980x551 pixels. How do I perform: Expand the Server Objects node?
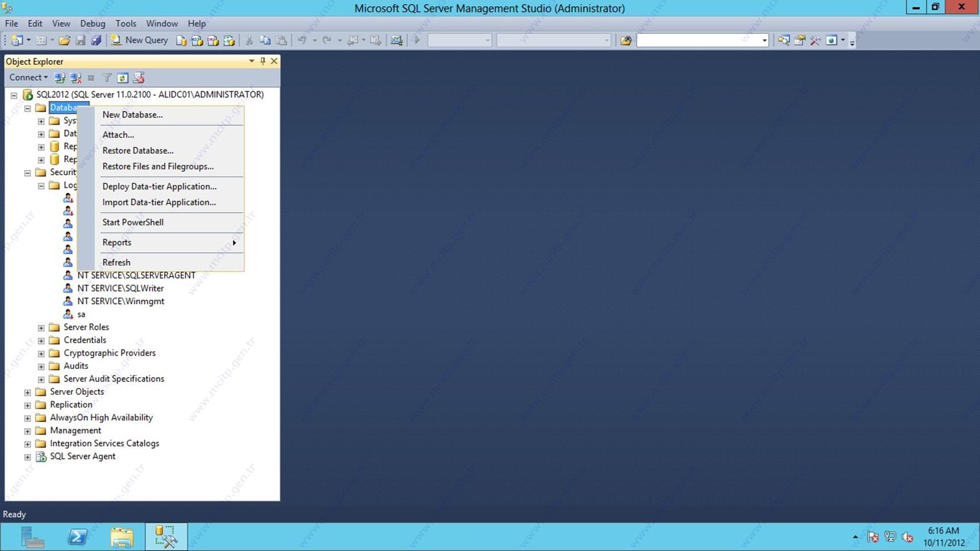[x=27, y=393]
